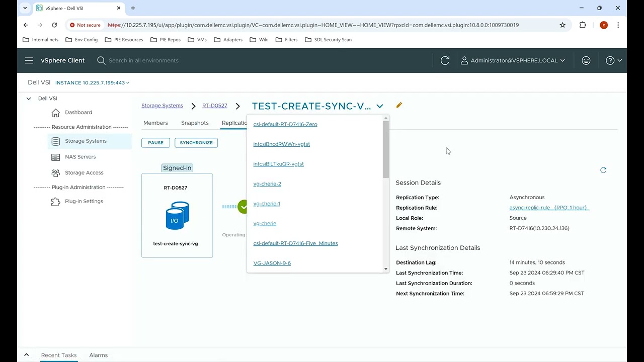Open the Recent Tasks tab
This screenshot has width=644, height=362.
pyautogui.click(x=59, y=355)
